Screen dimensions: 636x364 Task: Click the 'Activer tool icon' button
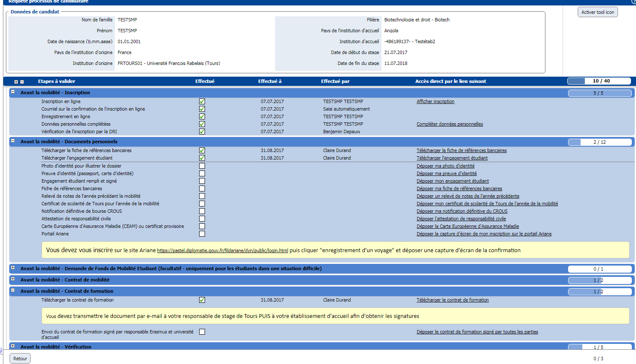point(597,12)
